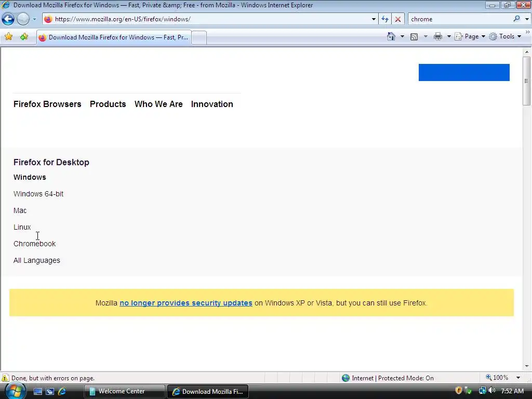Expand the Home button dropdown arrow

[403, 36]
